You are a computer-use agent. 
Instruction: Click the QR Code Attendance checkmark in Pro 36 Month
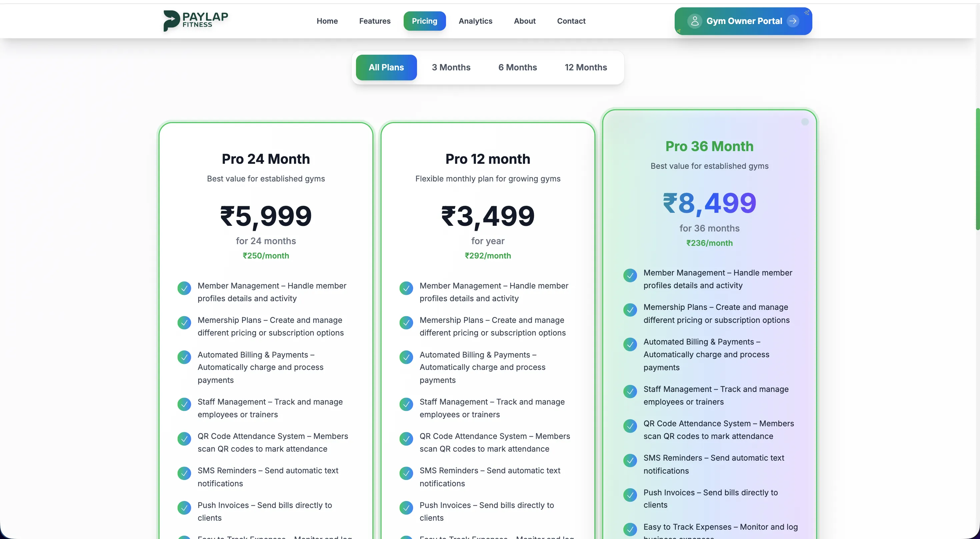[x=630, y=426]
